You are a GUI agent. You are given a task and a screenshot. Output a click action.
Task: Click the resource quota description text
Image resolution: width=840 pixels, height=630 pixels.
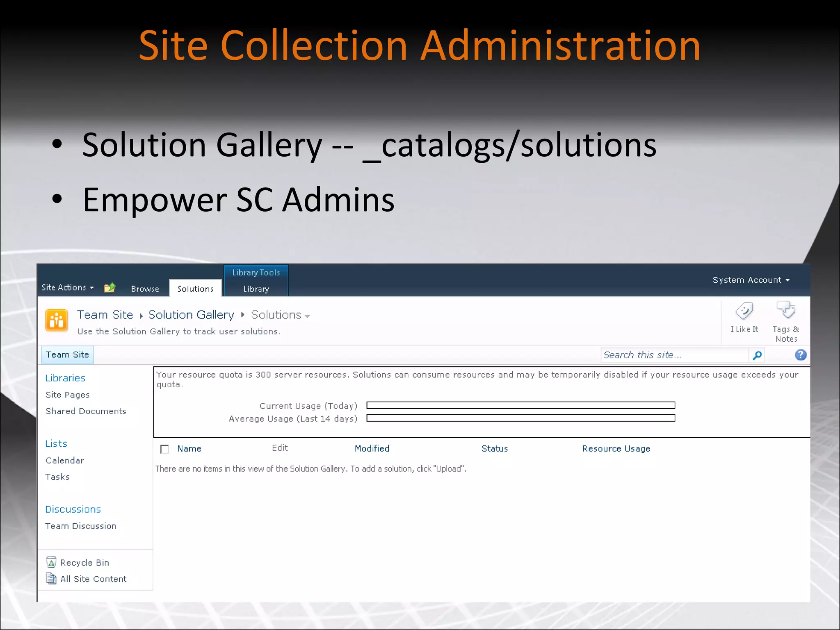click(477, 379)
